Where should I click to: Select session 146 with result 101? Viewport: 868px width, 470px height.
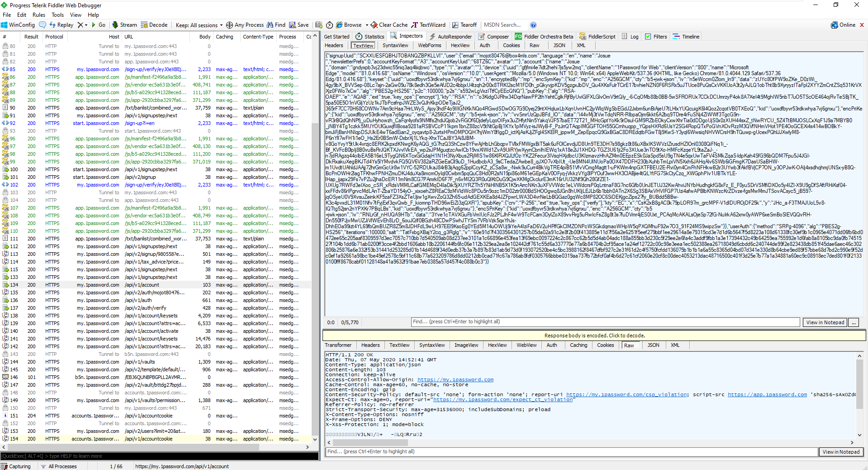click(156, 377)
